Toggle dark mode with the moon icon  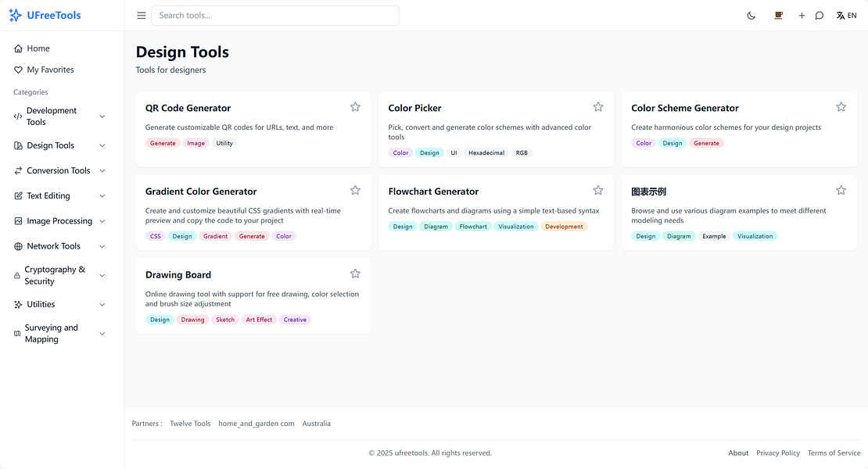click(x=751, y=15)
